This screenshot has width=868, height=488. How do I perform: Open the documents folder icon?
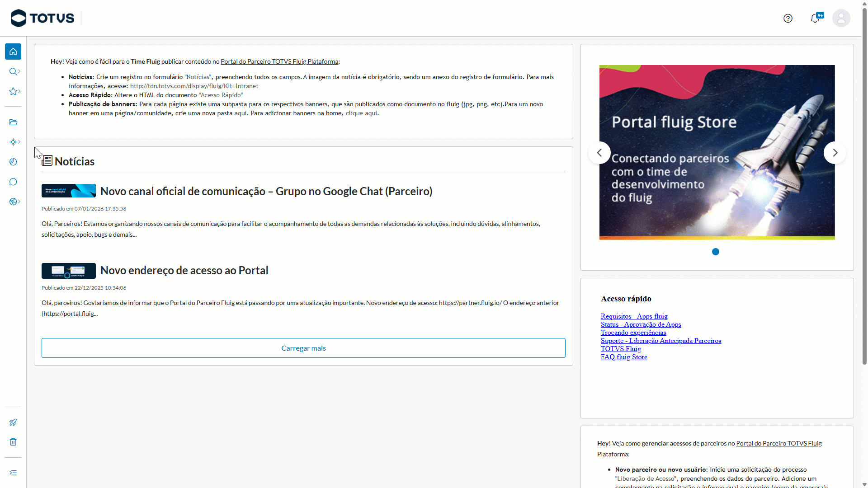click(13, 122)
